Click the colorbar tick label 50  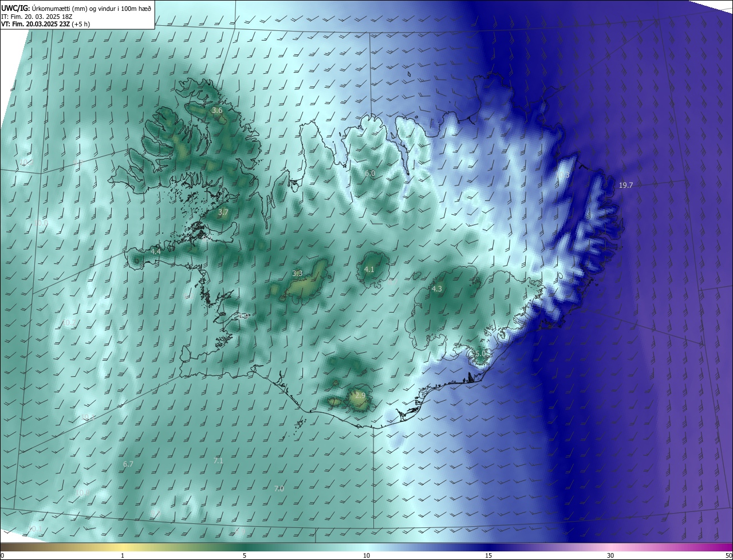728,555
